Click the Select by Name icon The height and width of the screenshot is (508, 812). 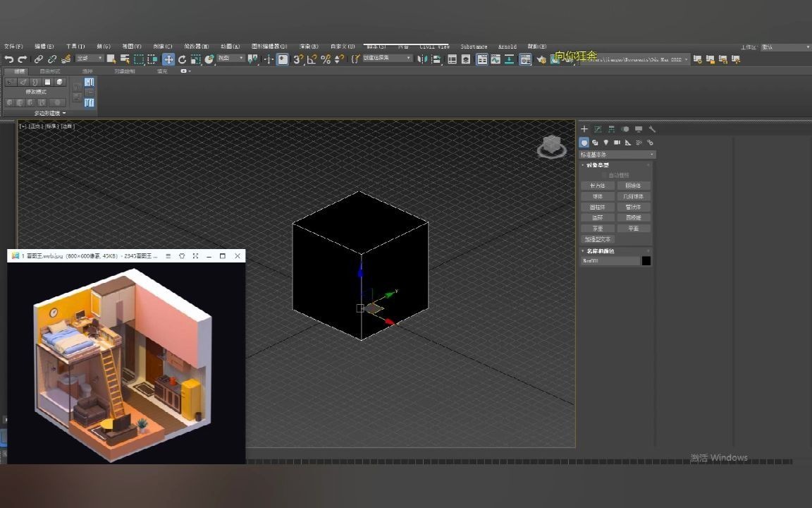click(x=124, y=59)
